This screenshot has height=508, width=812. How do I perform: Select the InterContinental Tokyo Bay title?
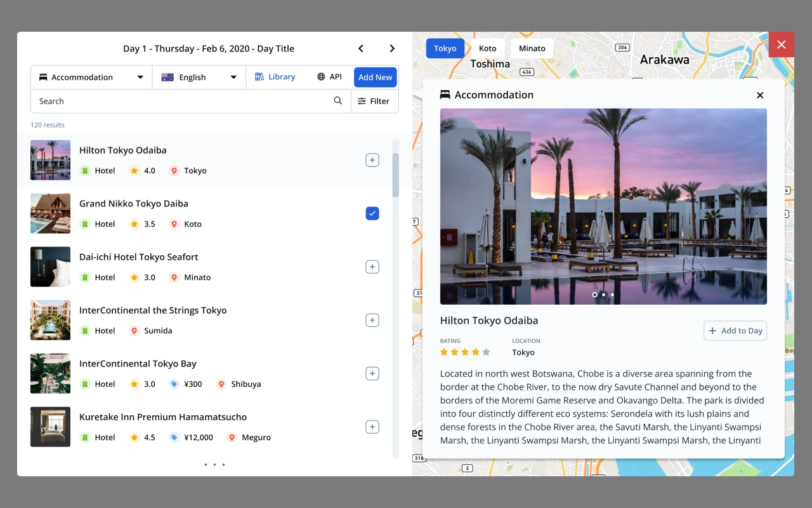click(138, 364)
